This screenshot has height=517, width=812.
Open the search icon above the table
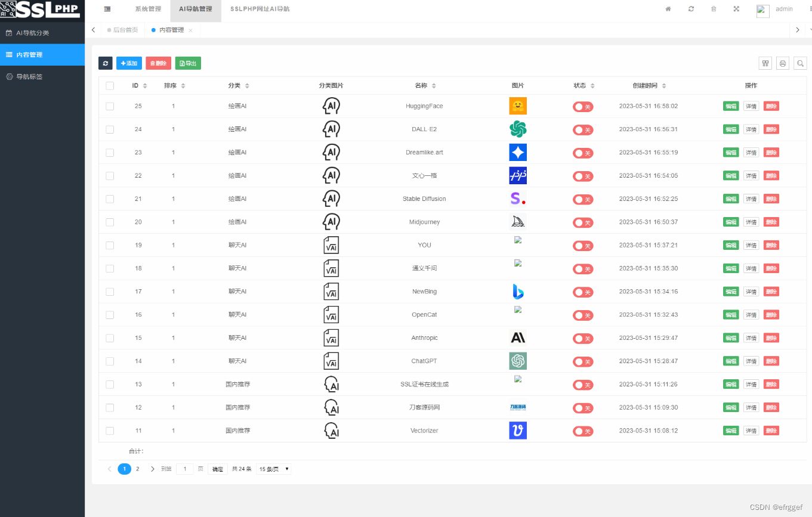click(800, 62)
